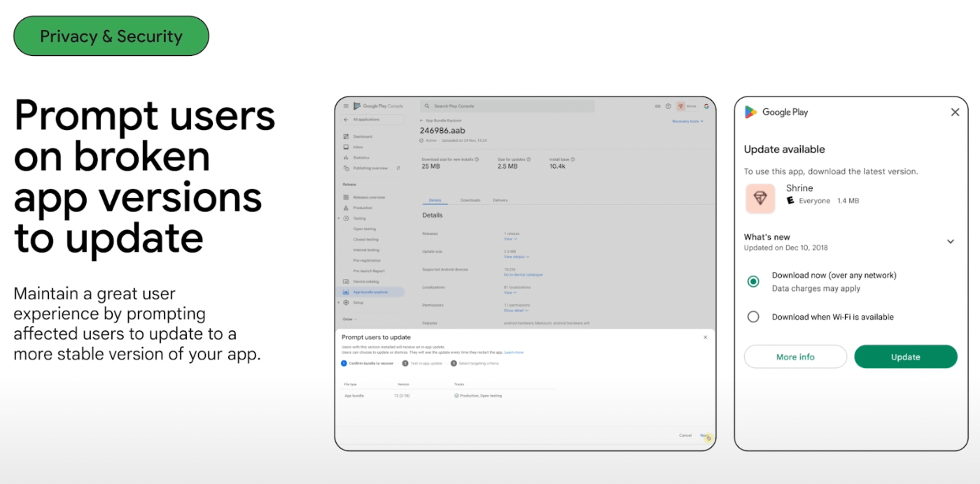Viewport: 980px width, 484px height.
Task: Click info icon next to Size for updates
Action: 528,159
